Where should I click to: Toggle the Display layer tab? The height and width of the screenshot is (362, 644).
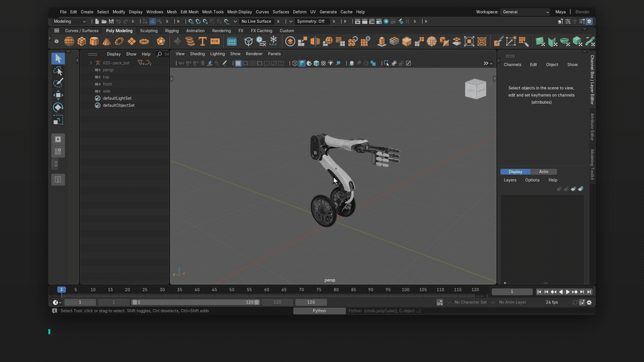pyautogui.click(x=515, y=172)
